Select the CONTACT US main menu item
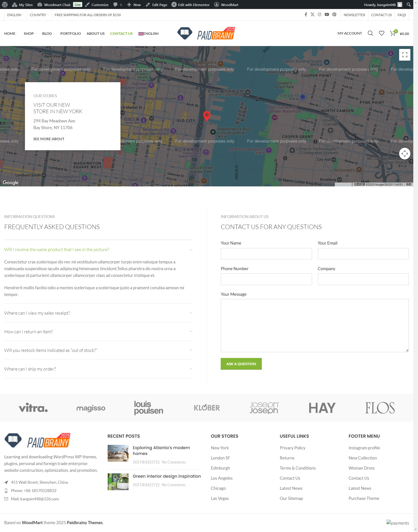Image resolution: width=418 pixels, height=532 pixels. coord(121,33)
